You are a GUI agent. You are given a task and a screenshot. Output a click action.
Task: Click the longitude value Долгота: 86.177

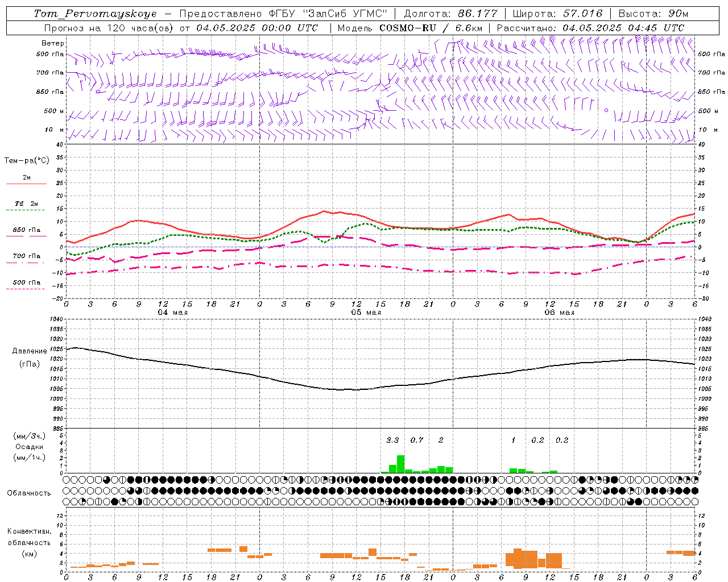[450, 14]
